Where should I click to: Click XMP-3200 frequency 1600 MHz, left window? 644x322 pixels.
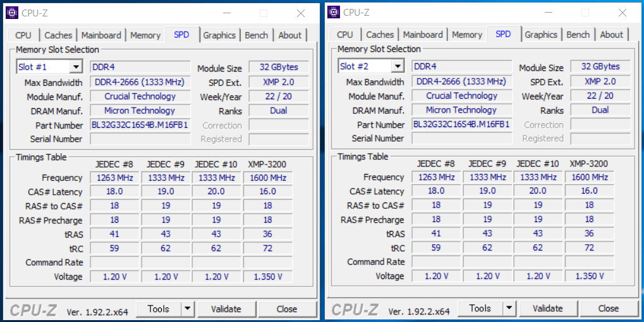(268, 178)
